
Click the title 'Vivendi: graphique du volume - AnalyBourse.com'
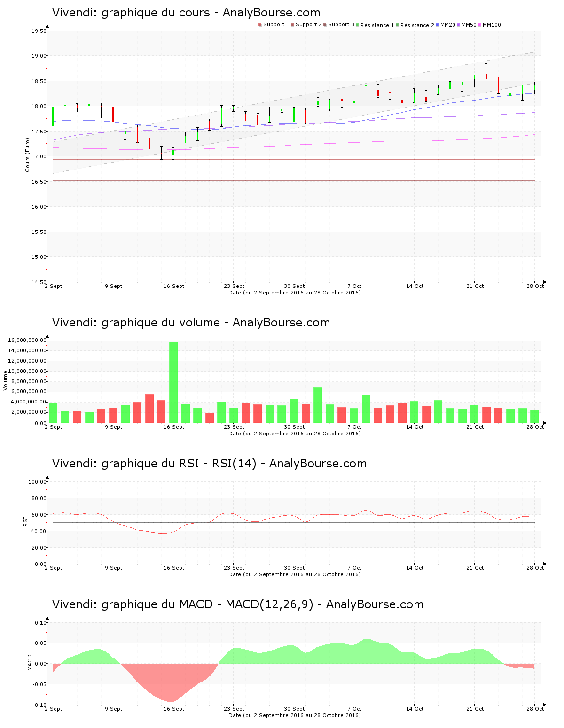(x=191, y=323)
